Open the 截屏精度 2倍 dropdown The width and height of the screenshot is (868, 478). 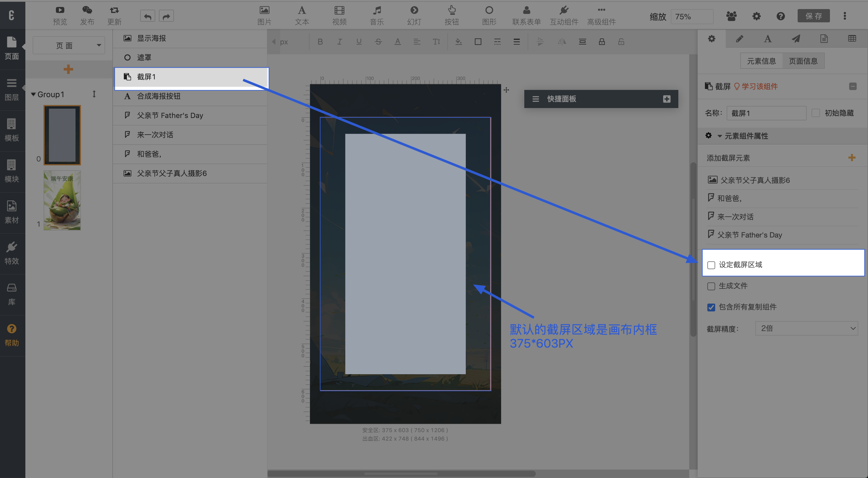pos(807,328)
